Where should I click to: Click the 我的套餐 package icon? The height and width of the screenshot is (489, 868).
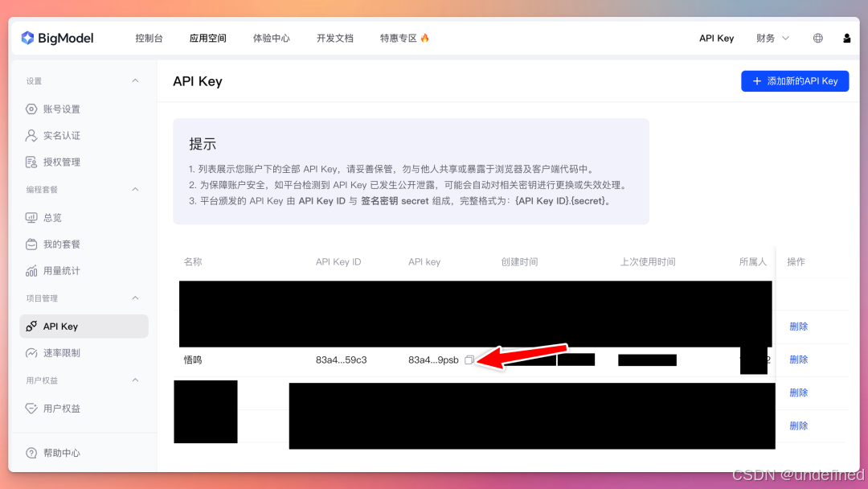(x=31, y=244)
